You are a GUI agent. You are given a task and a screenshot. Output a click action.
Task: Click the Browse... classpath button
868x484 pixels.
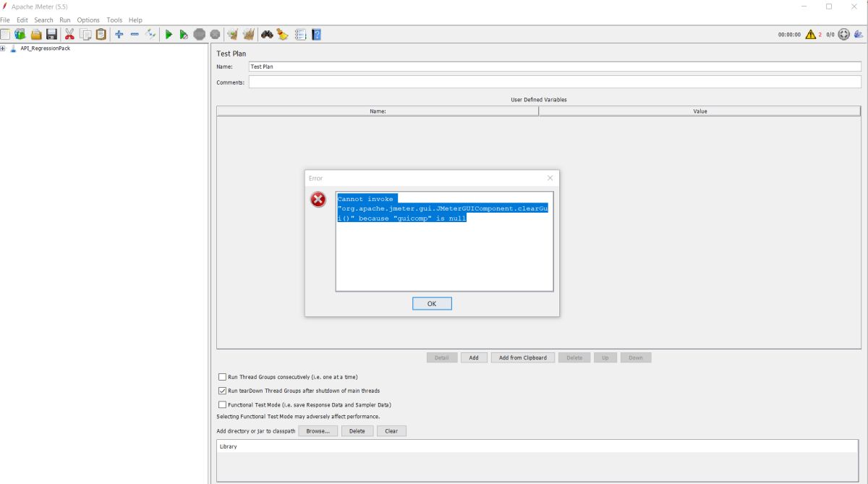[318, 430]
